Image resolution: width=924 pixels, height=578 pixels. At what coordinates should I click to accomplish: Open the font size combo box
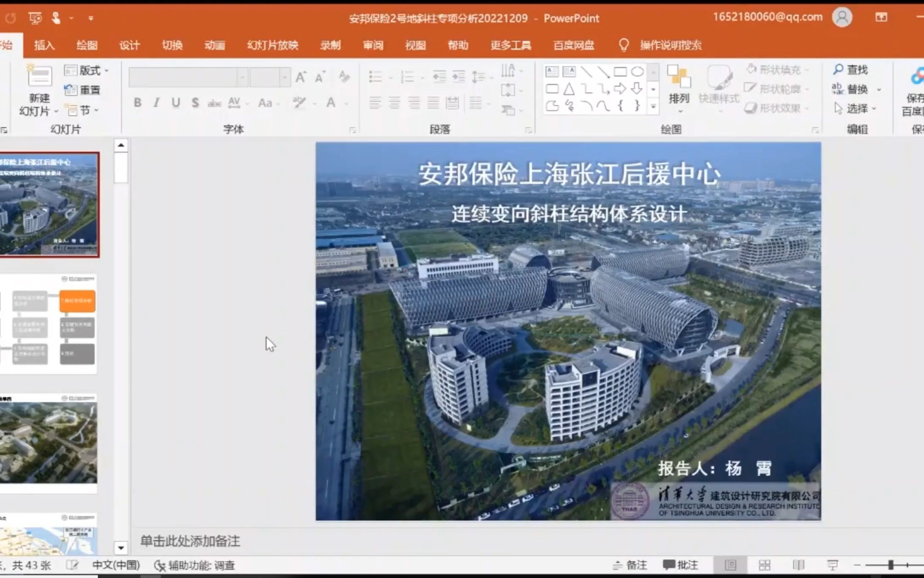pyautogui.click(x=270, y=77)
